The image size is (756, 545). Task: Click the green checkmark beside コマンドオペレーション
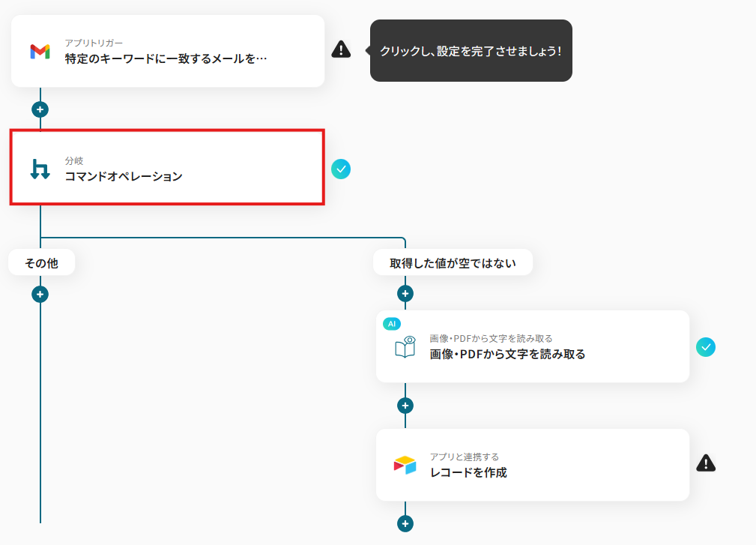tap(341, 169)
